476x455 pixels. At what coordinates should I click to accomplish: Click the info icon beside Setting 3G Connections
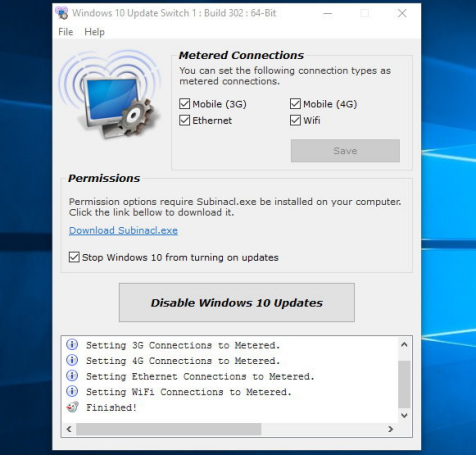tap(72, 344)
